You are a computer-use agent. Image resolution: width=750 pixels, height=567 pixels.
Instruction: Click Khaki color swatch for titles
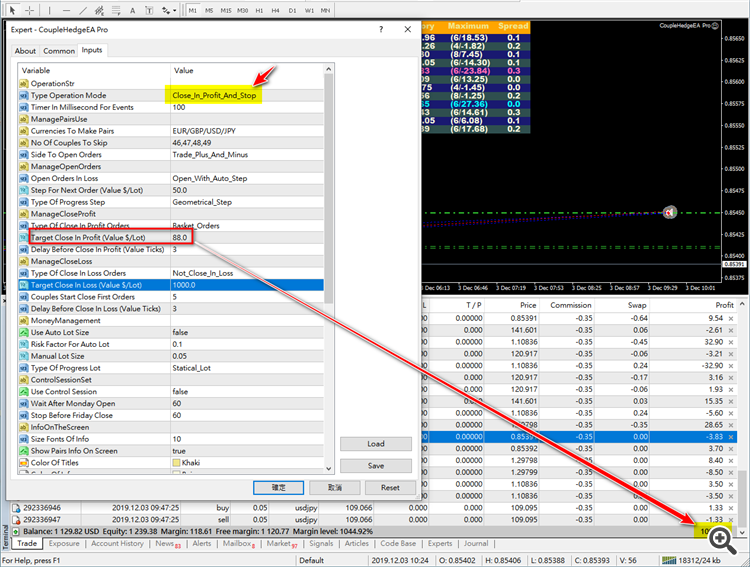[x=177, y=462]
